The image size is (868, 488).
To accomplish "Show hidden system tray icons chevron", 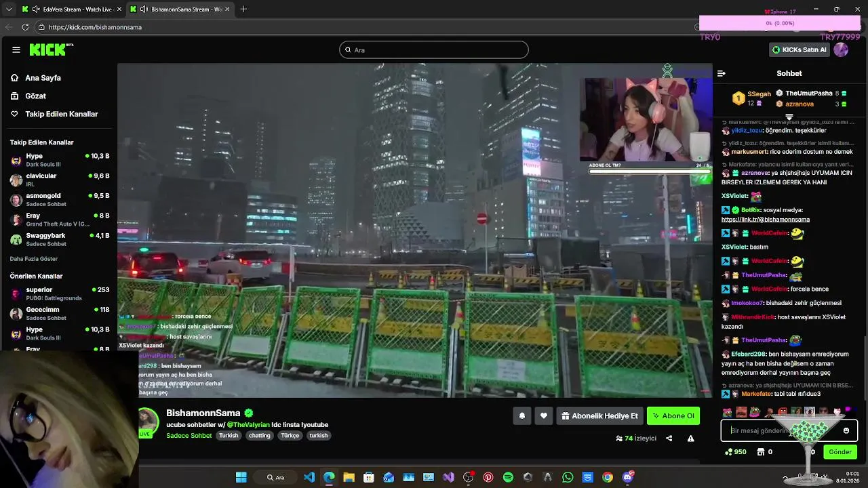I will tap(786, 477).
